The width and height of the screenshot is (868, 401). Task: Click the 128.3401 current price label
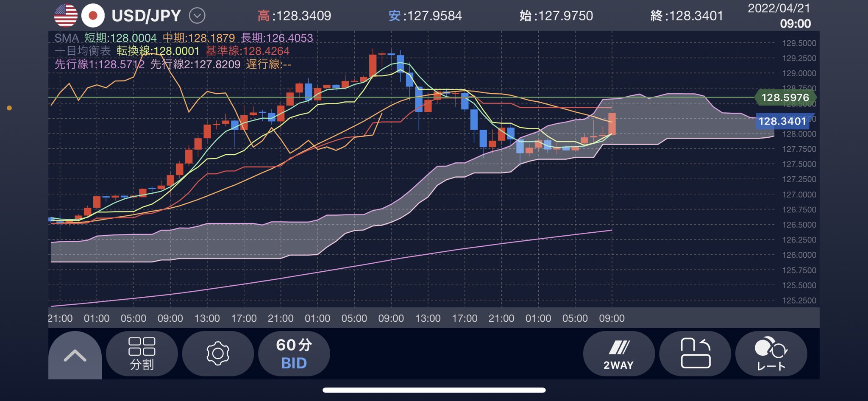782,121
